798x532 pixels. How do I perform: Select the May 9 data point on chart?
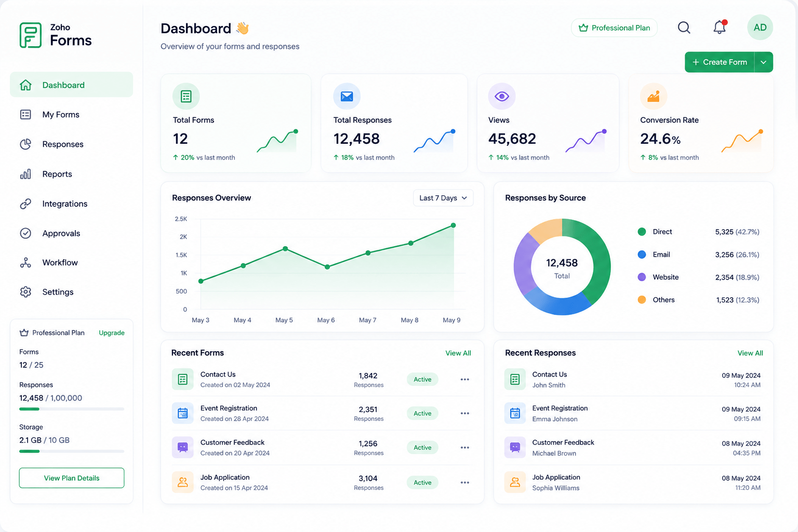pos(454,225)
